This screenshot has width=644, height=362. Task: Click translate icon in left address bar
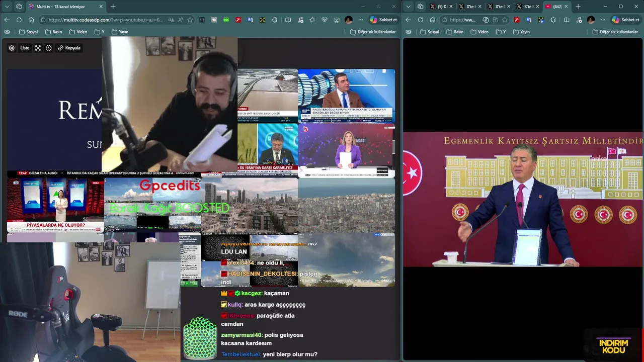172,20
